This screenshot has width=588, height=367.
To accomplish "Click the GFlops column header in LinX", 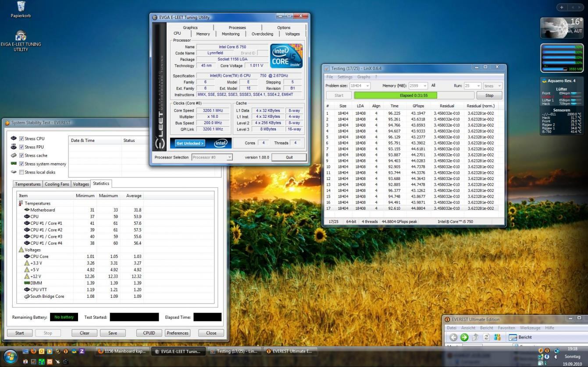I will coord(418,106).
